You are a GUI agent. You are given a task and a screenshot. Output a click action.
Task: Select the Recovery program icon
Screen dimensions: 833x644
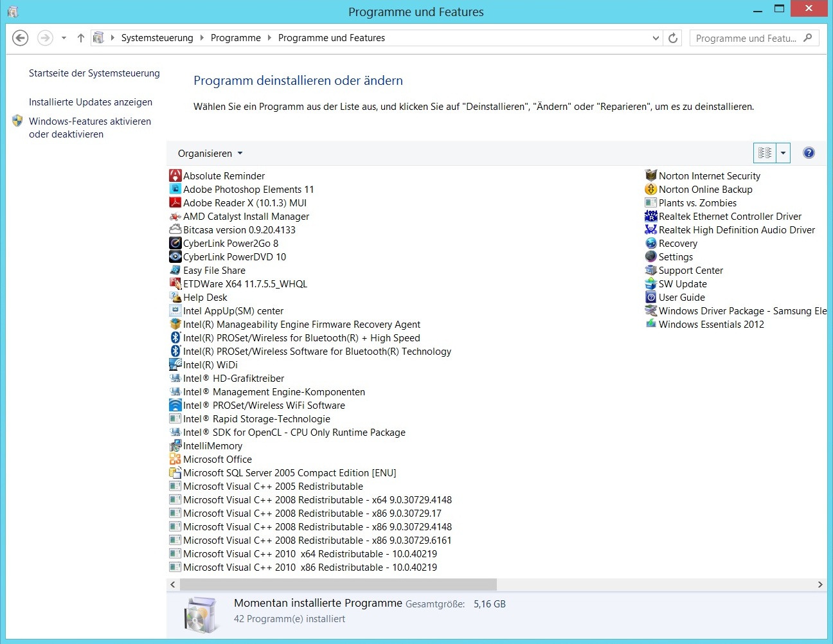651,243
